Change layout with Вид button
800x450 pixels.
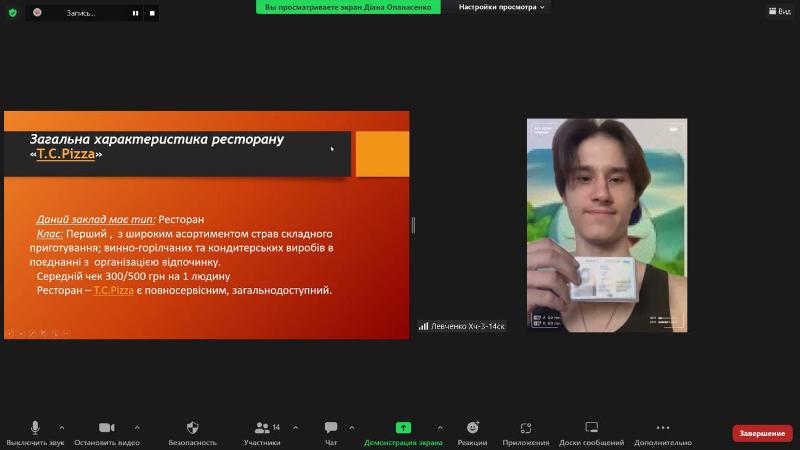(780, 11)
